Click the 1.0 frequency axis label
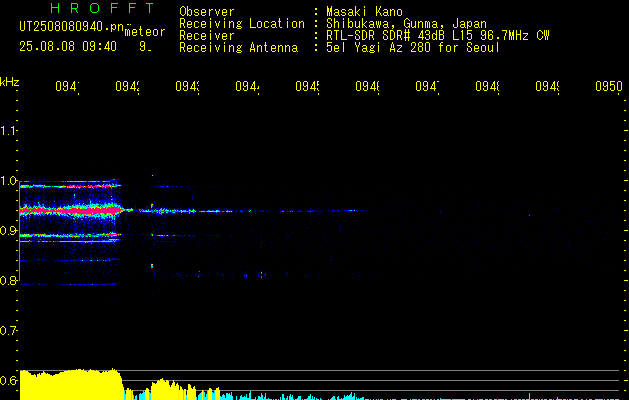 point(8,181)
